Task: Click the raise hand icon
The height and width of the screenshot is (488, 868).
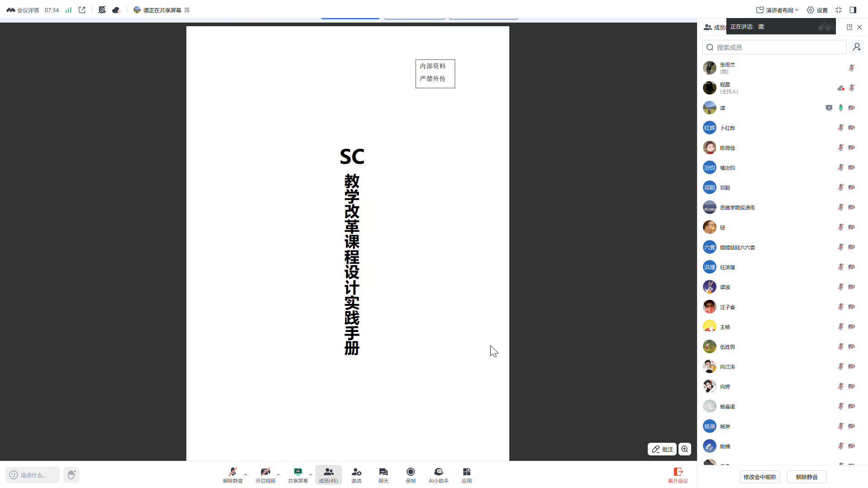Action: (x=71, y=475)
